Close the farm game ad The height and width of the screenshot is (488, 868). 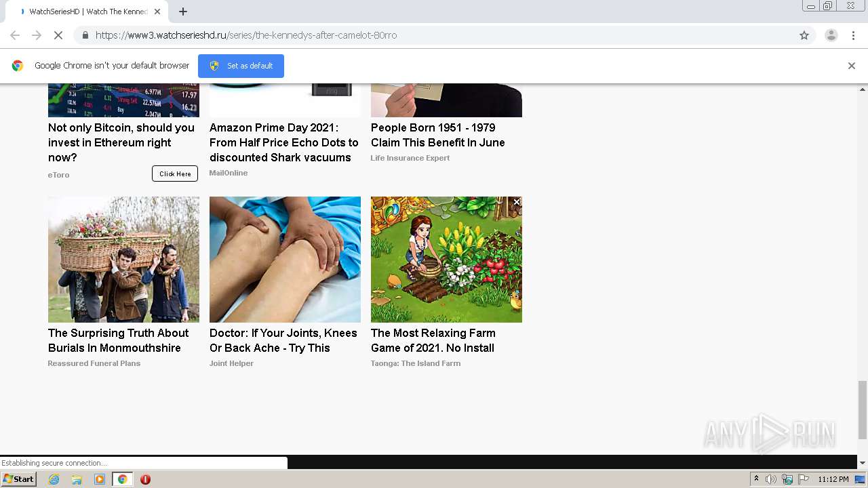[x=517, y=202]
